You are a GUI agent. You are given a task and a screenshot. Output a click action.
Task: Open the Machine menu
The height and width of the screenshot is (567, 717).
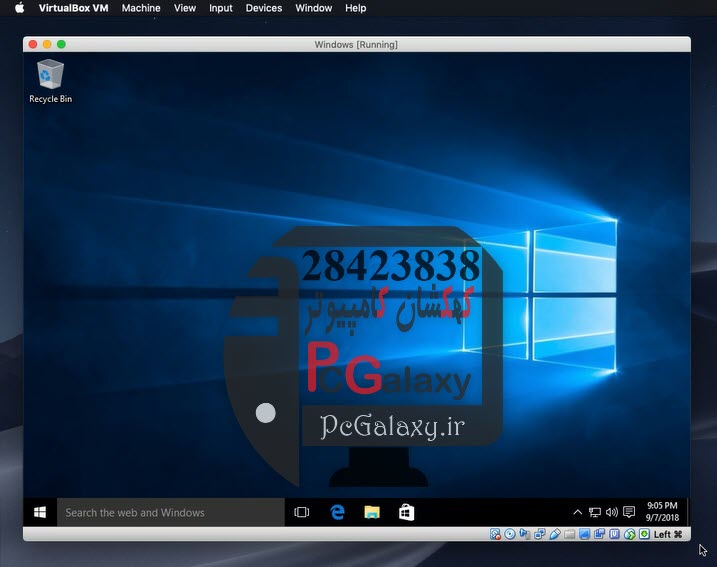pyautogui.click(x=140, y=8)
